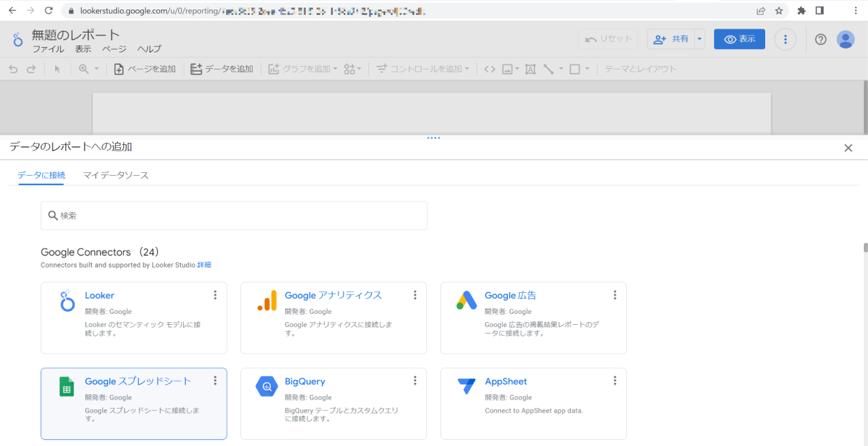868x446 pixels.
Task: Expand the 共有 button dropdown arrow
Action: [x=699, y=39]
